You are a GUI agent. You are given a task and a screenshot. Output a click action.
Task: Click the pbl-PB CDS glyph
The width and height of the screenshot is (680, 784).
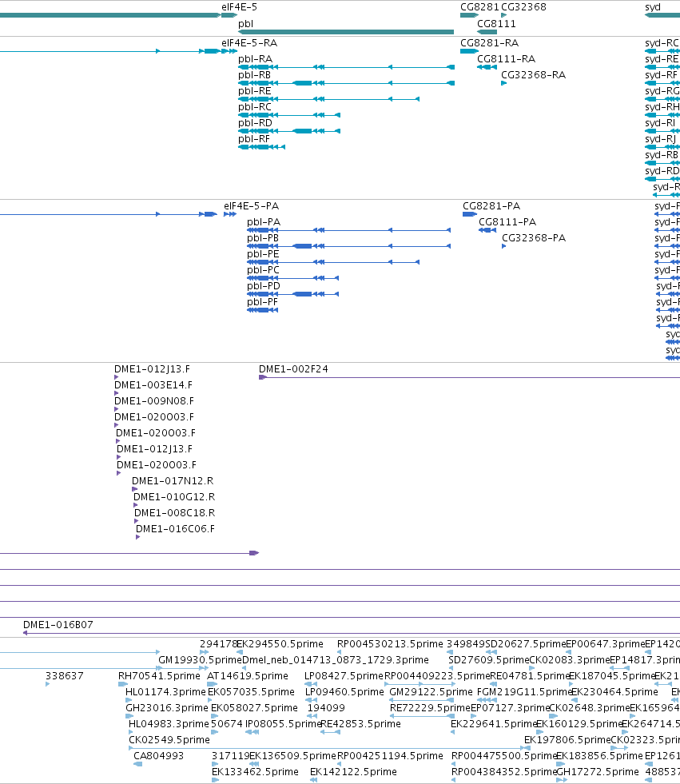[348, 246]
